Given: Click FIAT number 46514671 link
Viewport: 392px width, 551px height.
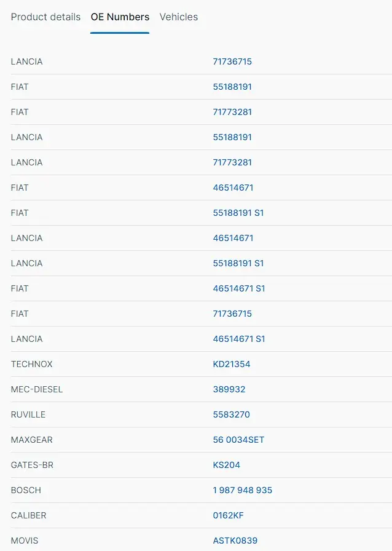Looking at the screenshot, I should coord(233,188).
